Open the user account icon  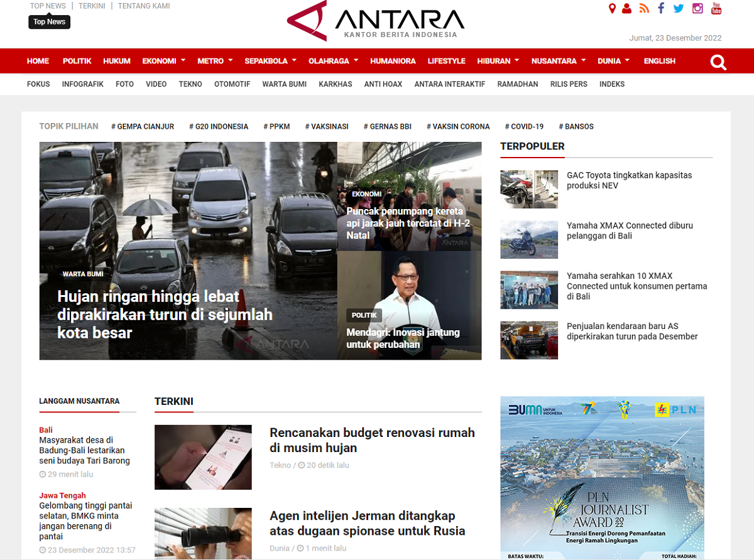626,8
